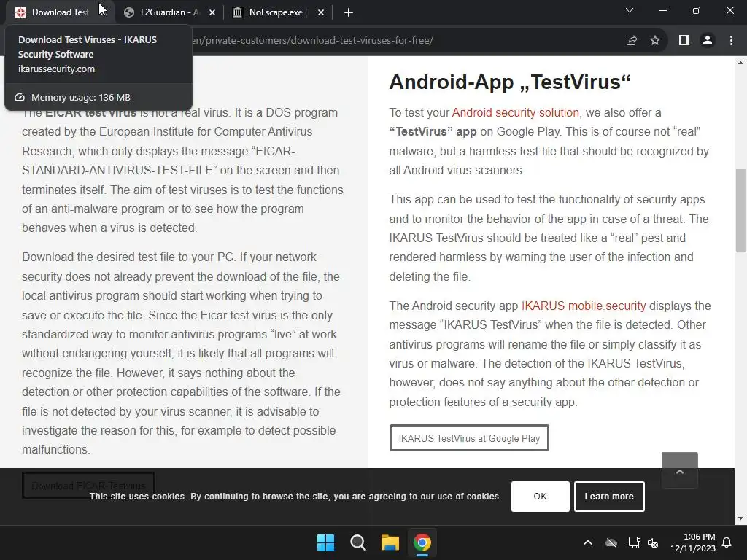The image size is (747, 560).
Task: Open the Android security solution link
Action: point(516,113)
